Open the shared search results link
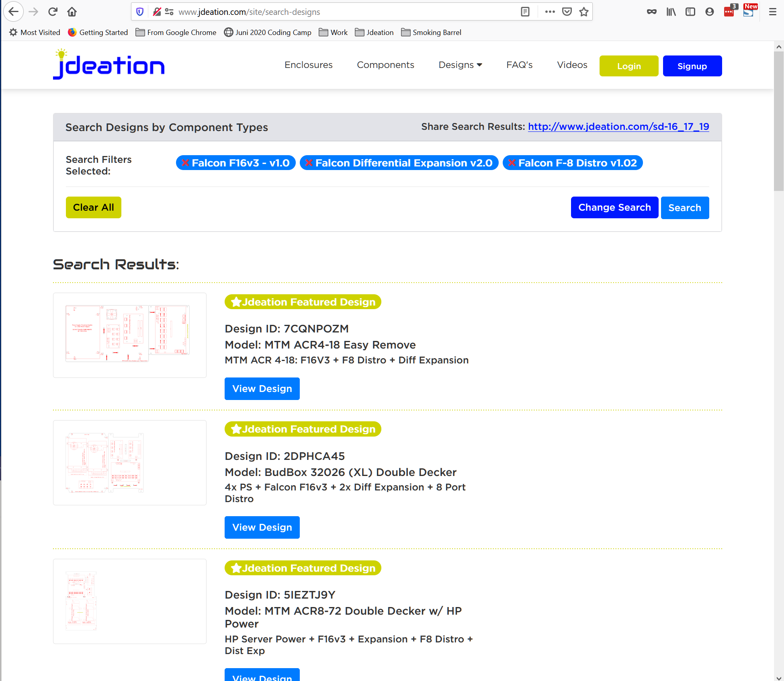 [618, 127]
